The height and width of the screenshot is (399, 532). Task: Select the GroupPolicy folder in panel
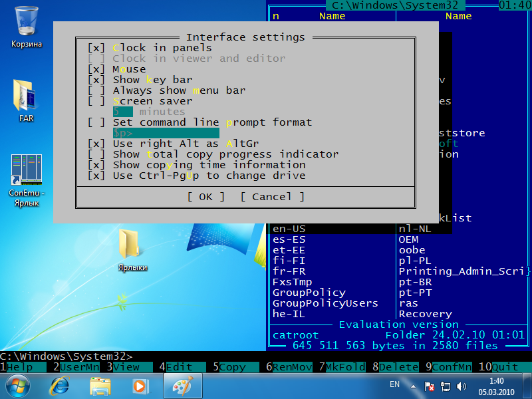pos(309,293)
